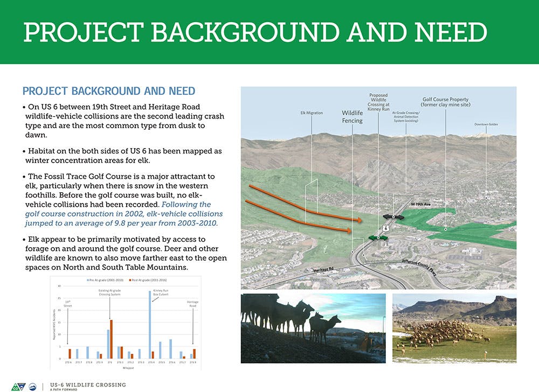The height and width of the screenshot is (392, 539).
Task: Click the tall orange bar at milepost 273
Action: [x=111, y=339]
